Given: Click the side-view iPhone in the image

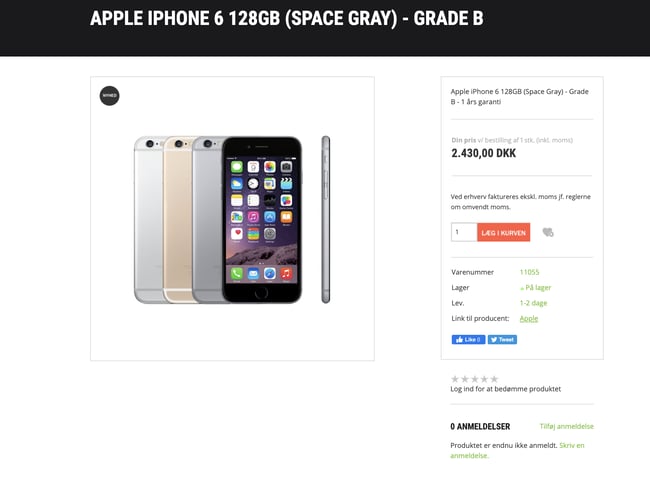Looking at the screenshot, I should pyautogui.click(x=326, y=219).
